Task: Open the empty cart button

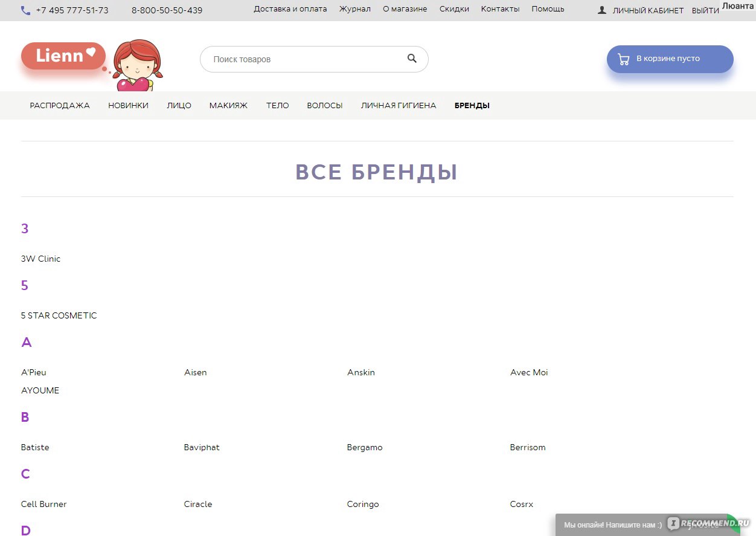Action: pyautogui.click(x=670, y=59)
